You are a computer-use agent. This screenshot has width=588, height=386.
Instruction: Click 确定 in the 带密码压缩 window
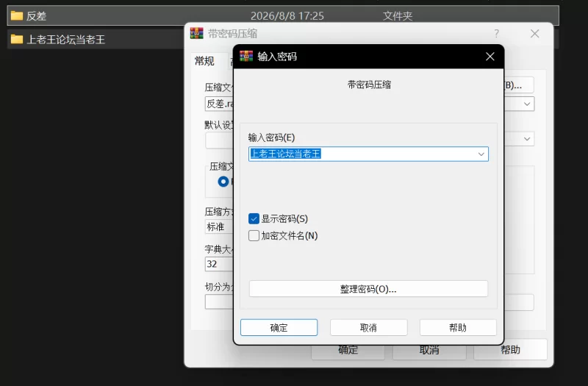pos(348,350)
